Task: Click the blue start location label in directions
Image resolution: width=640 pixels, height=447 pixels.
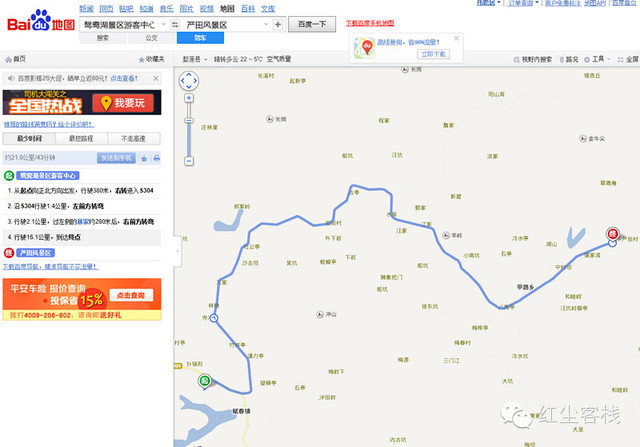Action: pos(48,176)
